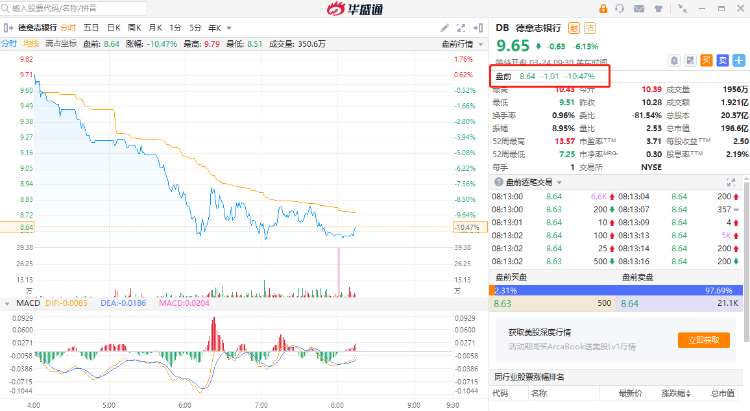Click the compact window mode icon

(x=683, y=9)
